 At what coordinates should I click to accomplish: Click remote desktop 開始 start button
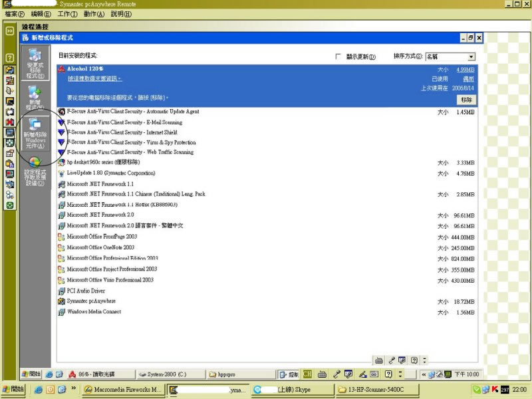[x=31, y=374]
